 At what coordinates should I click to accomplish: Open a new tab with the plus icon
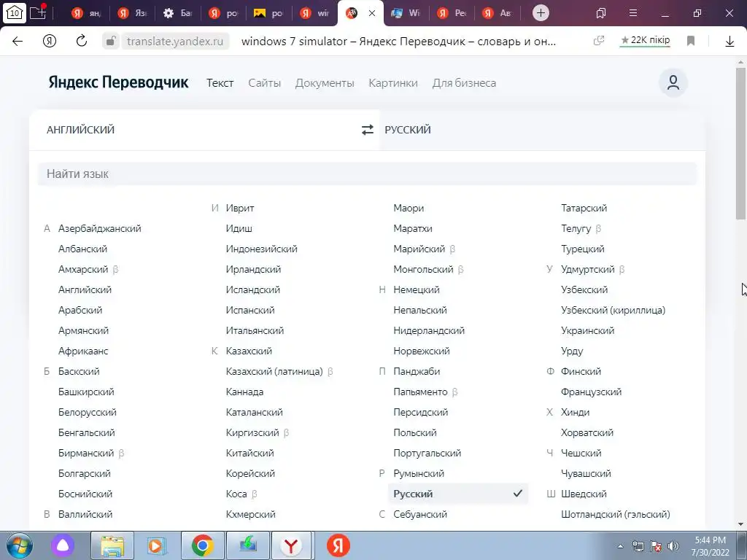pos(541,13)
